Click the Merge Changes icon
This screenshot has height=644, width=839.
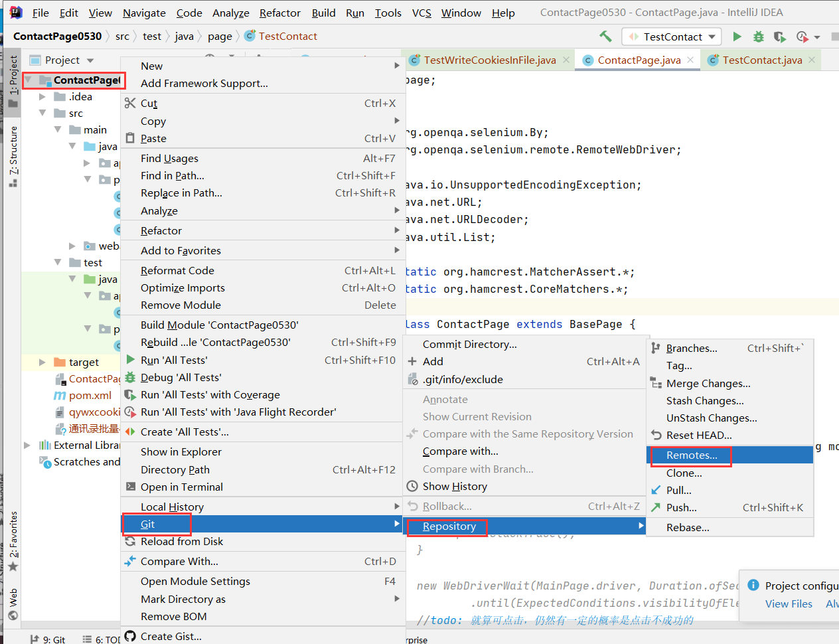point(656,383)
